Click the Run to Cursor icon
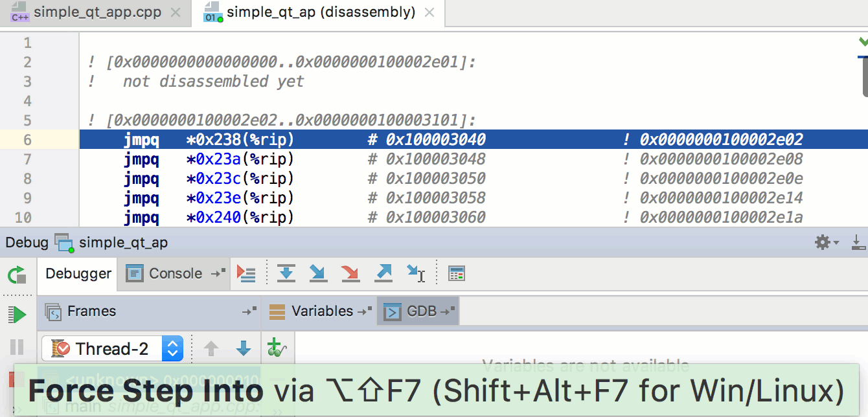868x417 pixels. tap(416, 274)
